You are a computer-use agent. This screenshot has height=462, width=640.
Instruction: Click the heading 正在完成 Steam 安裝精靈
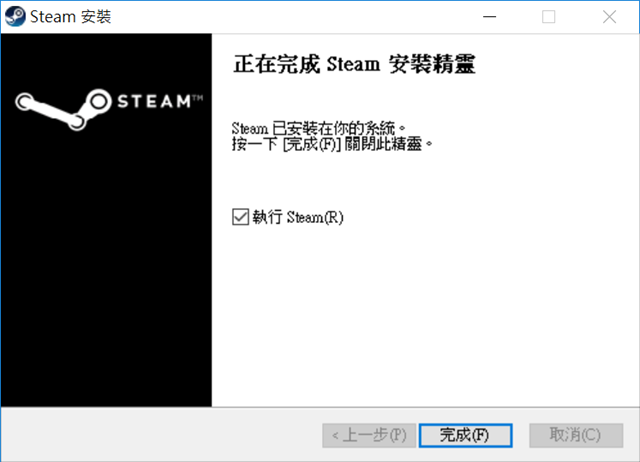(x=354, y=64)
